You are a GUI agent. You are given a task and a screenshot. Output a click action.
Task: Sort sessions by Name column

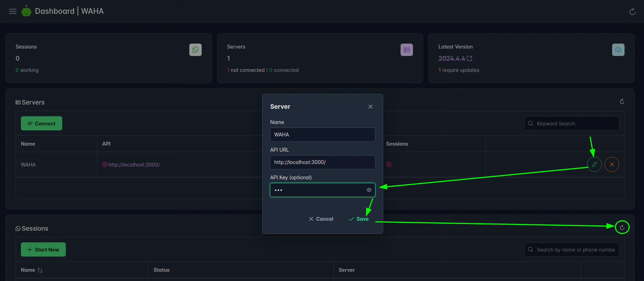(x=40, y=270)
